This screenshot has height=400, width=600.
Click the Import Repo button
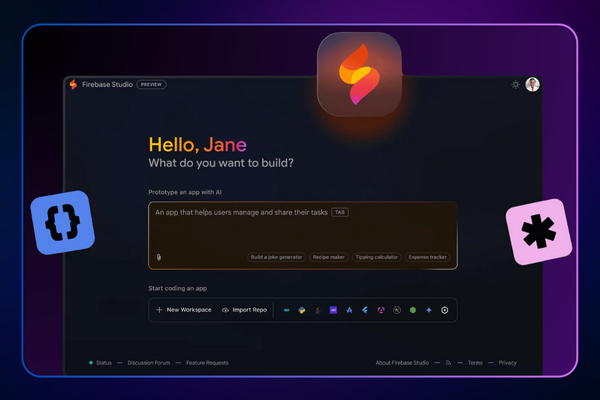click(244, 310)
